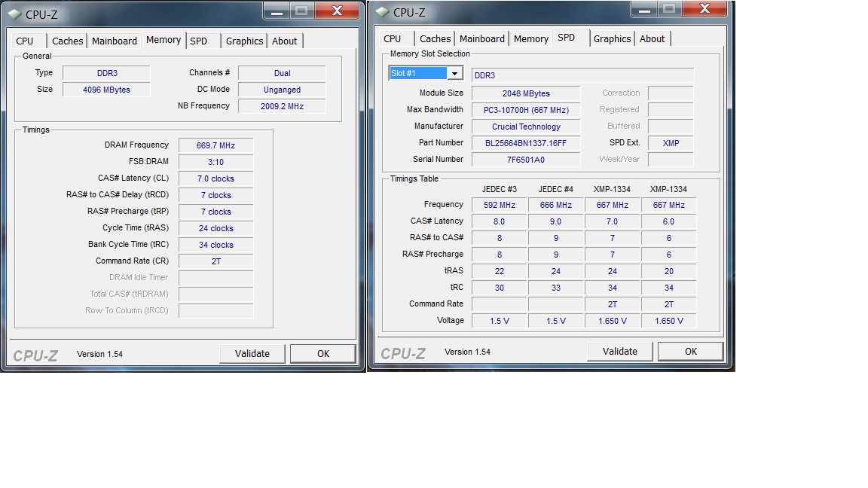
Task: Click the empty Week/Year field
Action: (x=671, y=160)
